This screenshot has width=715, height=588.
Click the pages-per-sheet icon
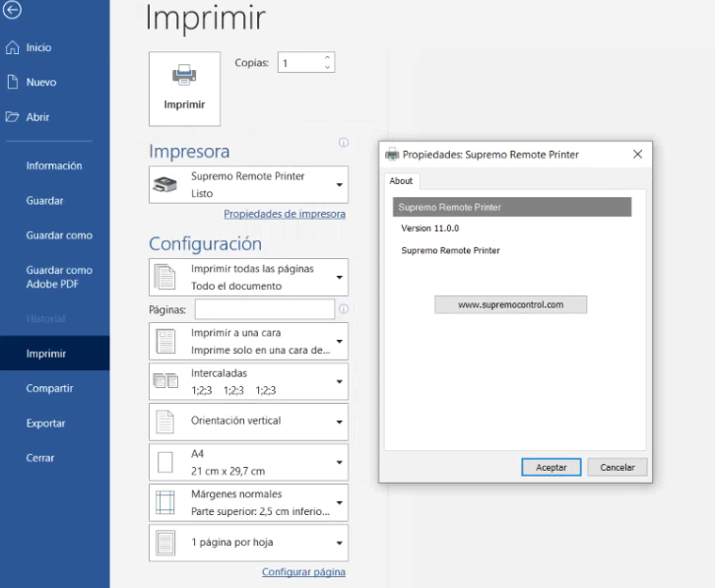(165, 543)
